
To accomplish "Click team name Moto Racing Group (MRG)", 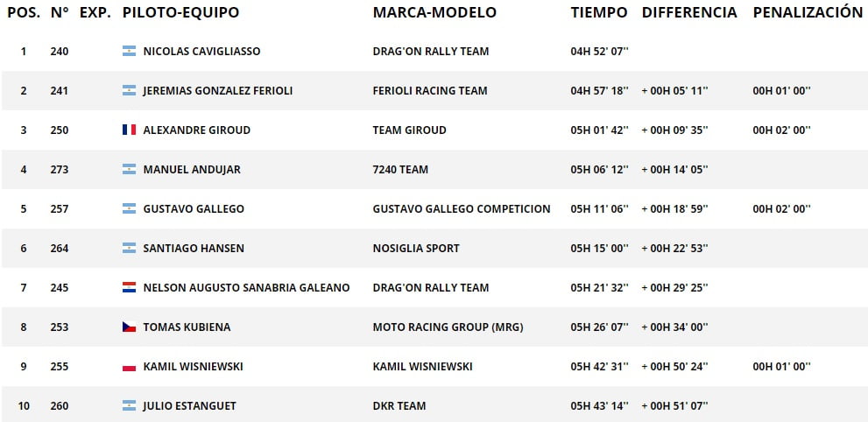I will tap(448, 327).
